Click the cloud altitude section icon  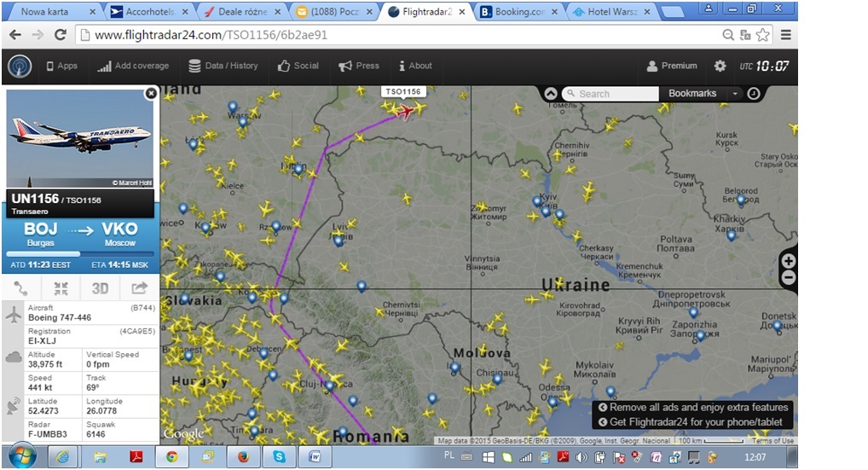coord(14,357)
